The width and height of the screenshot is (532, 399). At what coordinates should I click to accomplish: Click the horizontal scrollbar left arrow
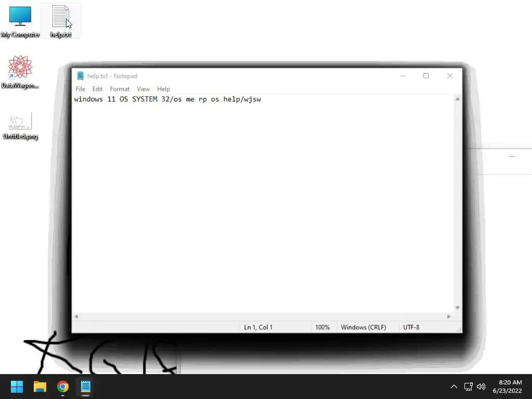point(76,316)
